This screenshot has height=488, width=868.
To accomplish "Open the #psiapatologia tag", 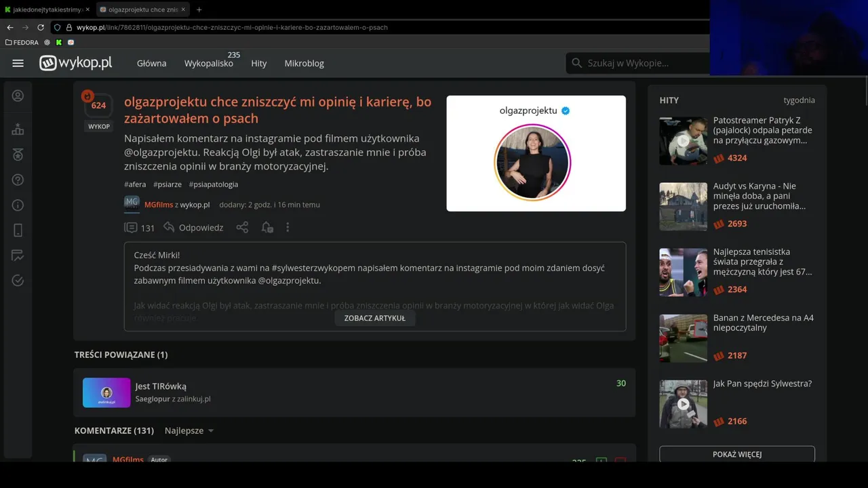I will pos(214,184).
